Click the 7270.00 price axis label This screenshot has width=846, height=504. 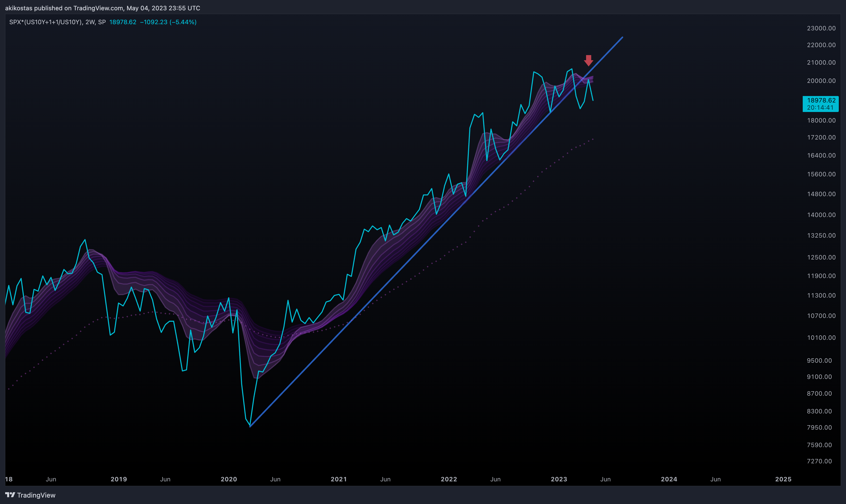pyautogui.click(x=819, y=461)
